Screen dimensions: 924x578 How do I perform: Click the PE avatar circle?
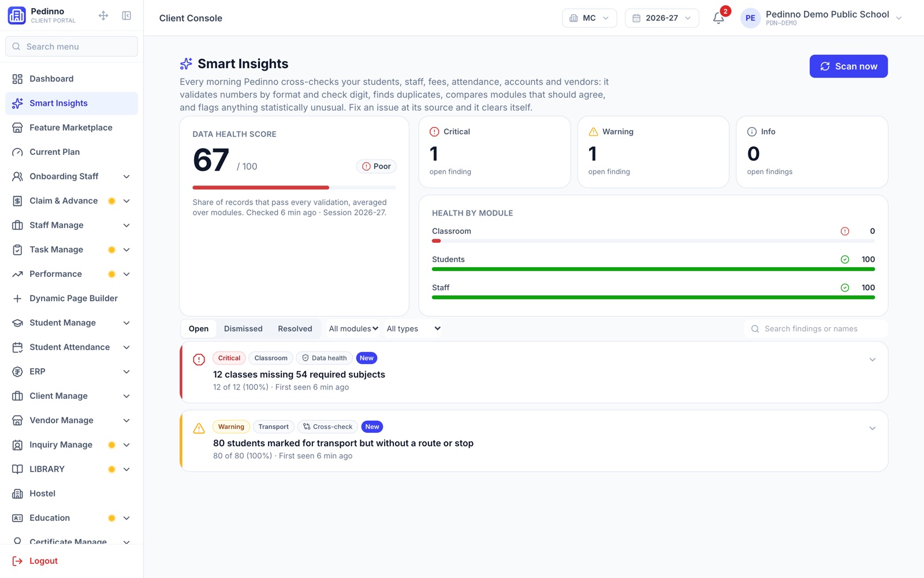[x=750, y=18]
